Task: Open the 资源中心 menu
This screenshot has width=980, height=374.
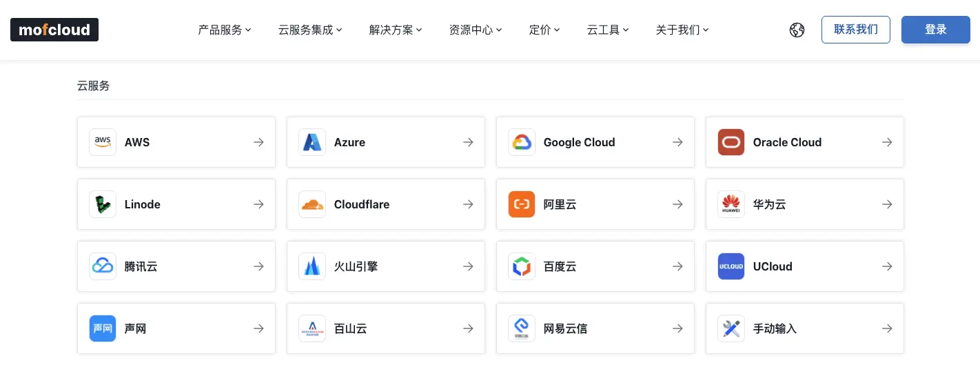Action: coord(476,30)
